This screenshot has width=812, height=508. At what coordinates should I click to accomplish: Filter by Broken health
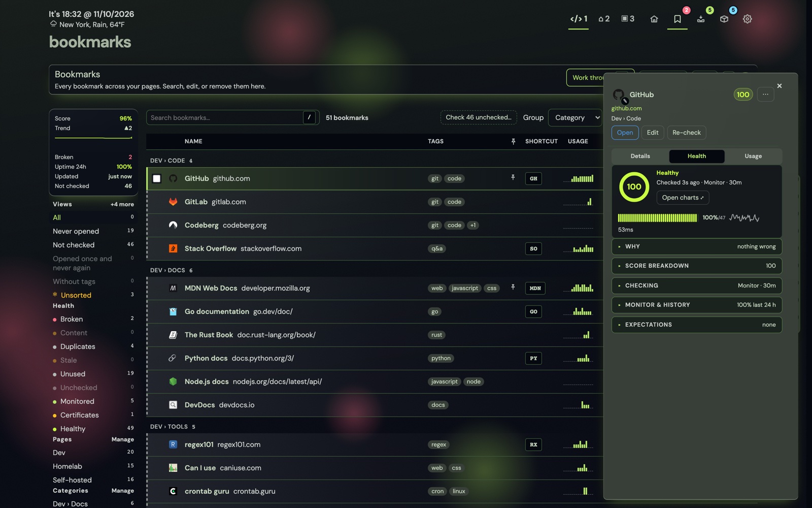click(x=93, y=319)
